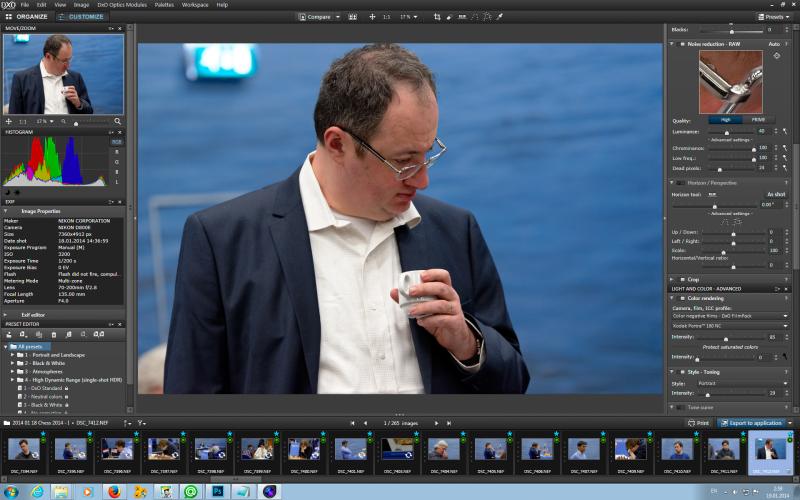
Task: Open the Edit menu
Action: (x=41, y=5)
